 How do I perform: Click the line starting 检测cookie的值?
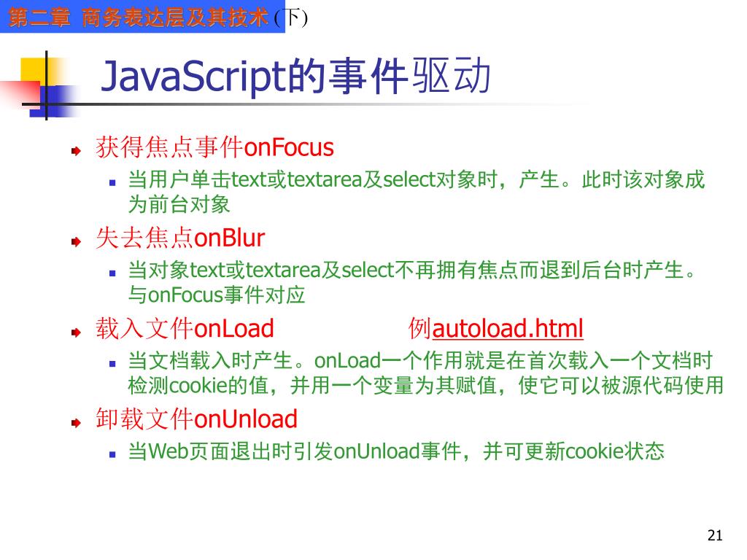coord(426,385)
